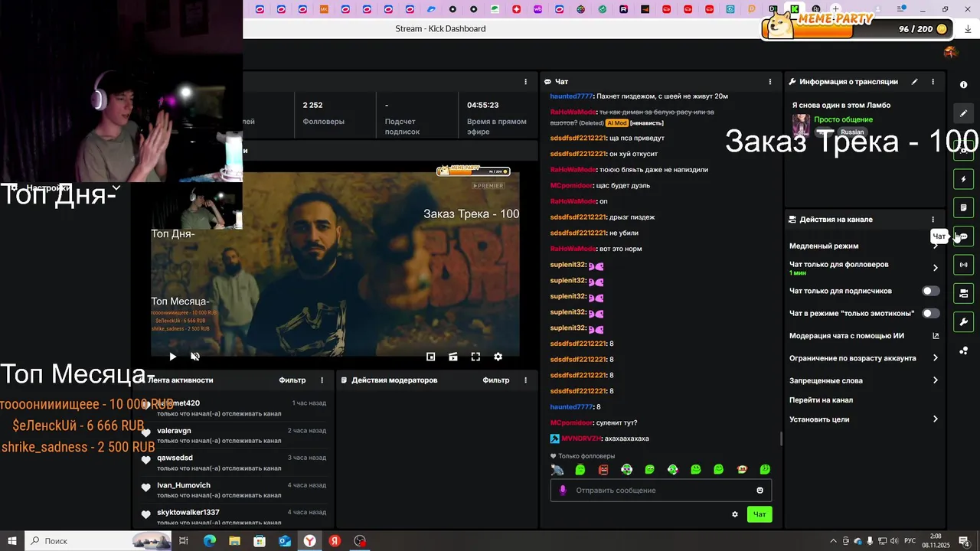The image size is (980, 551).
Task: Open moderator actions three-dot menu
Action: 525,380
